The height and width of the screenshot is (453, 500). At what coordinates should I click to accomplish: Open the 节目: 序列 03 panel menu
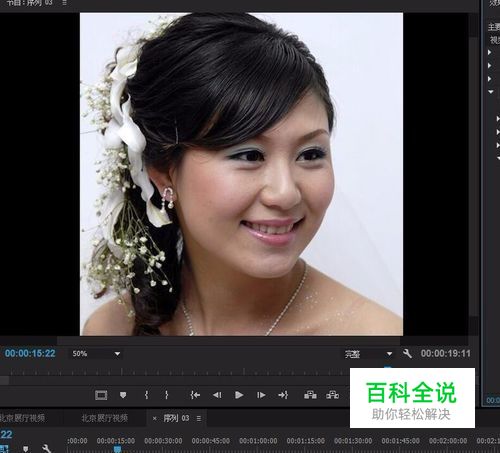(x=64, y=3)
